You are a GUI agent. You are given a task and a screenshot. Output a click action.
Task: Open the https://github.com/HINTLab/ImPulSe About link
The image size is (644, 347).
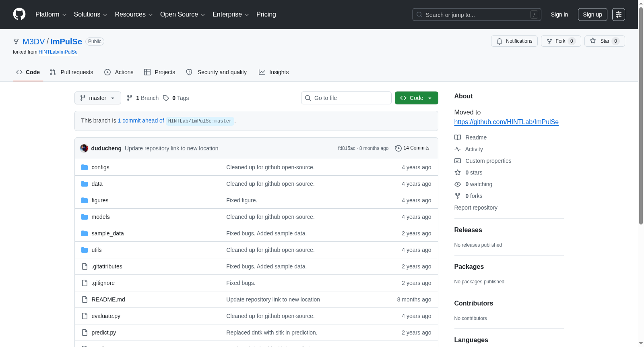(506, 122)
